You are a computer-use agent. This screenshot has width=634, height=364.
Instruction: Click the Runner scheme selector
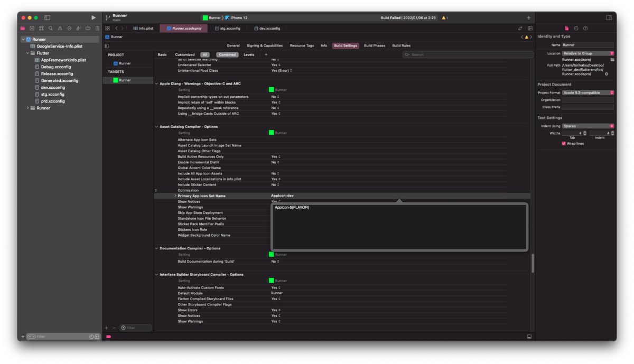point(211,18)
